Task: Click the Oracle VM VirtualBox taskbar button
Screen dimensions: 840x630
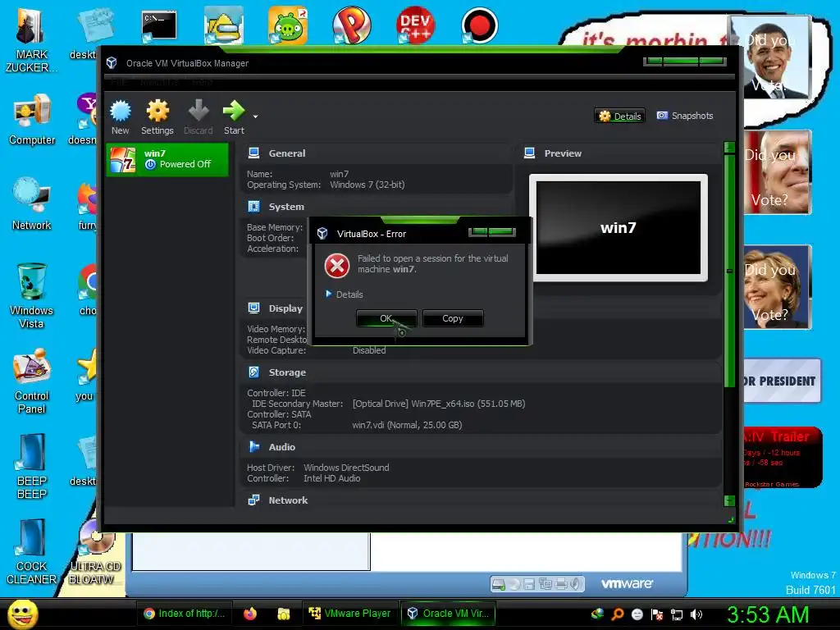Action: click(448, 614)
